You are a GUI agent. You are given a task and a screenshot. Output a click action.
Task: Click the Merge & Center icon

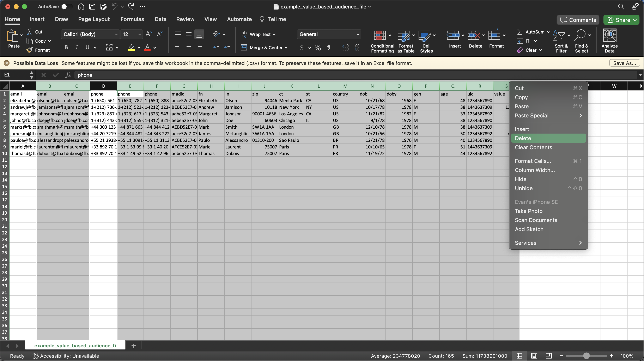pos(243,48)
